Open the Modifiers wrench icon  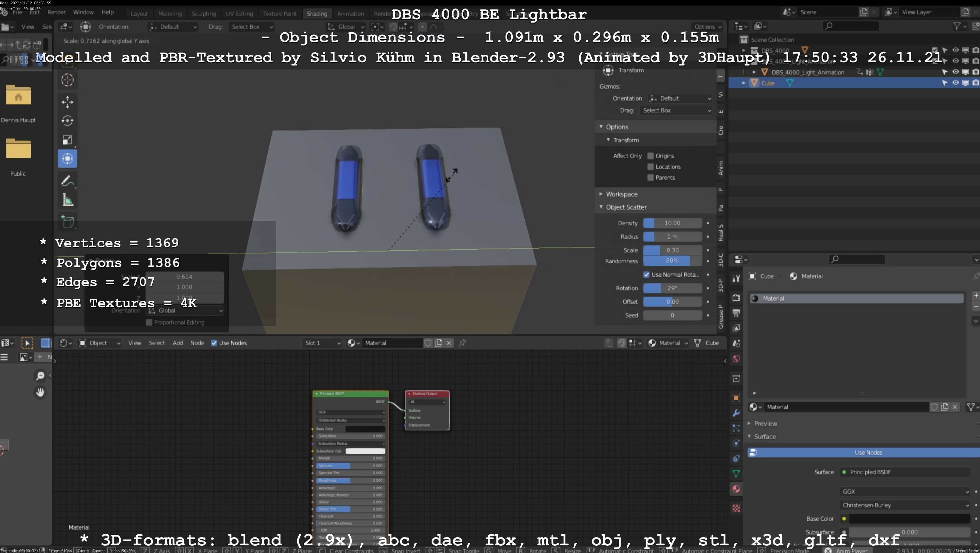[736, 413]
